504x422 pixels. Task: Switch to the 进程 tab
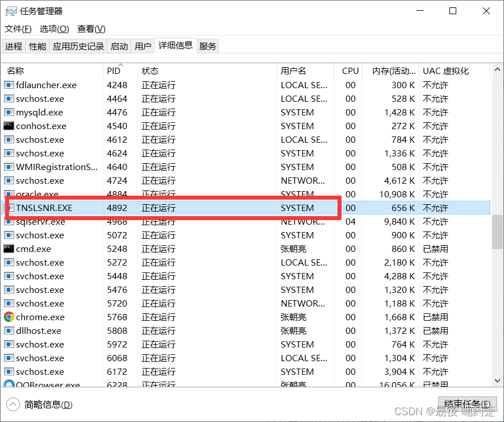tap(14, 46)
